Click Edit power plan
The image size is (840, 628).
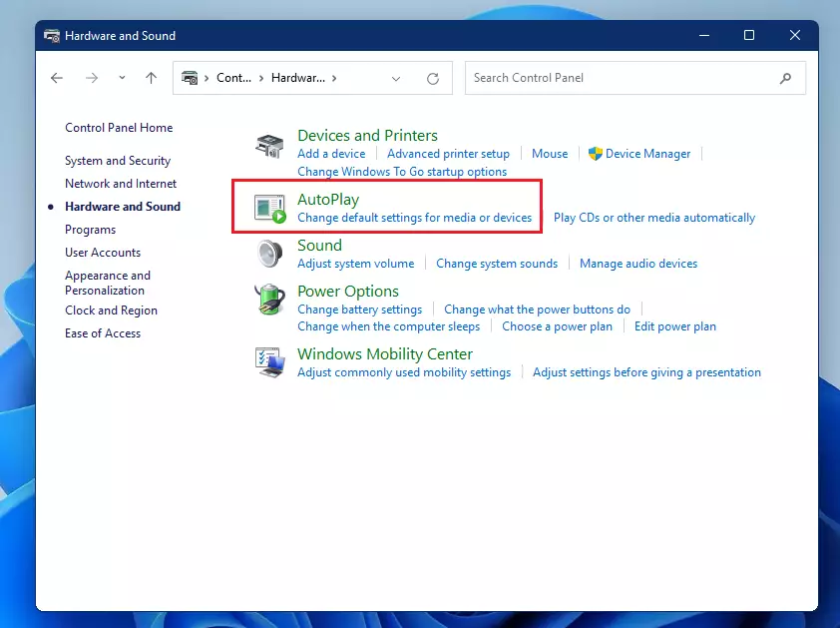point(675,326)
